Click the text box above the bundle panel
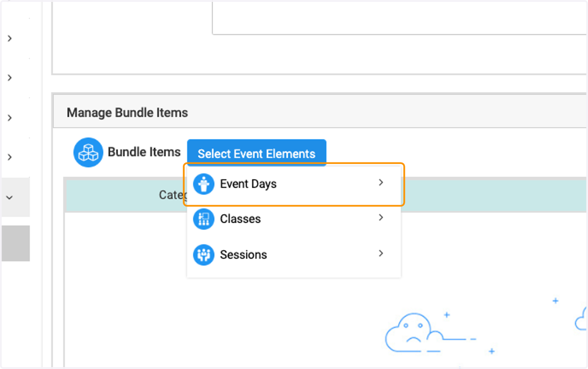Viewport: 588px width, 369px height. 400,18
